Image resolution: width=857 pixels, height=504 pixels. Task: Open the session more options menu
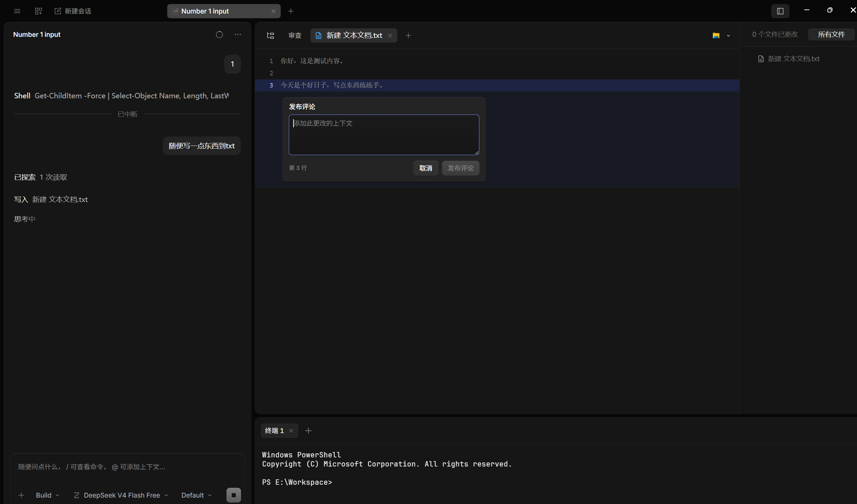pos(238,35)
